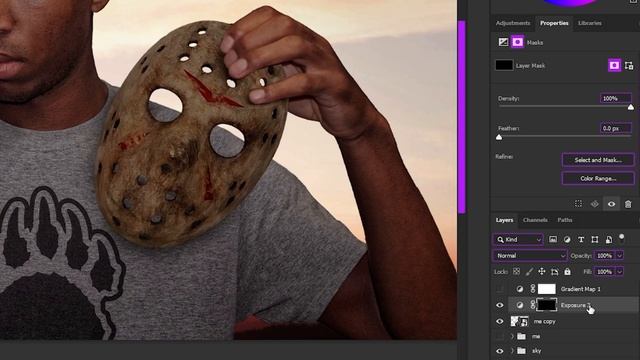Viewport: 640px width, 360px height.
Task: Lock all with padlock icon
Action: 567,271
